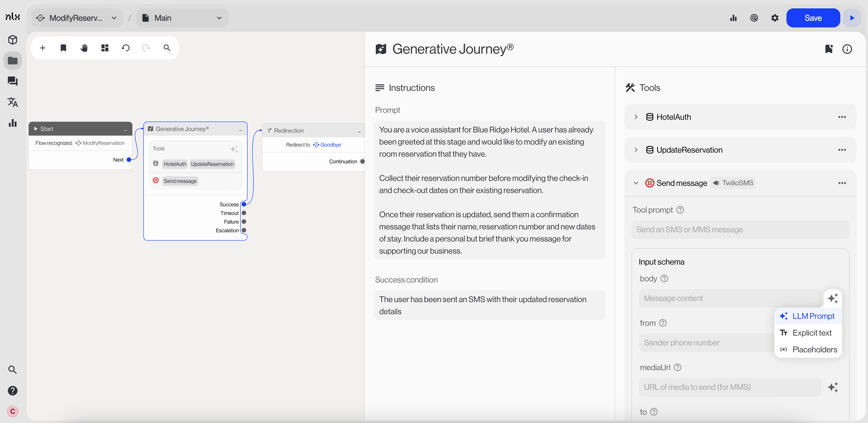Image resolution: width=868 pixels, height=423 pixels.
Task: Click the pan hand tool
Action: pos(84,48)
